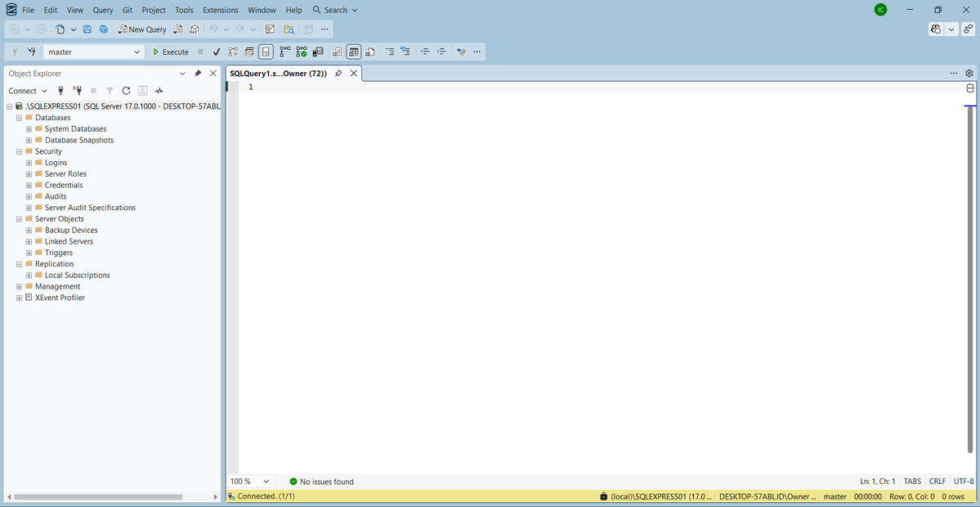
Task: Open the Query menu
Action: 101,10
